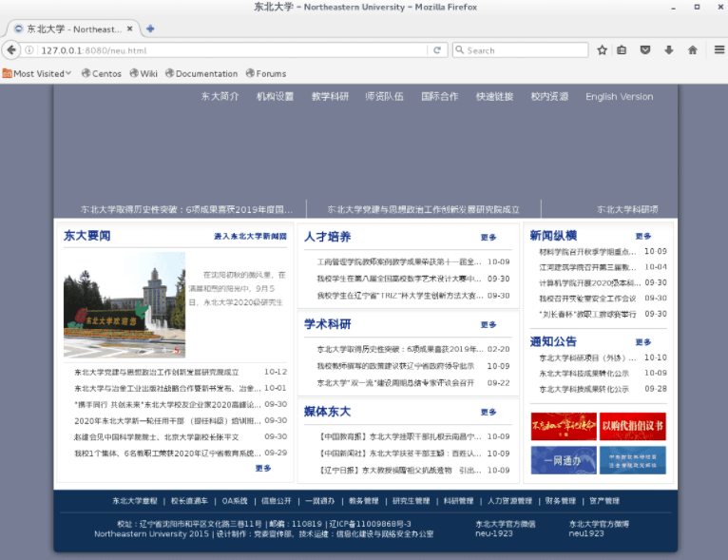This screenshot has width=728, height=560.
Task: Click 更多 below the 东大要闻 news list
Action: click(263, 468)
